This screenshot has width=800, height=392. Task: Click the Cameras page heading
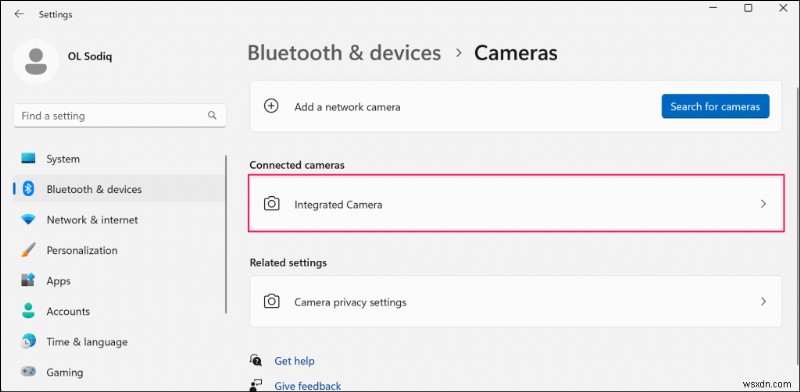[516, 53]
